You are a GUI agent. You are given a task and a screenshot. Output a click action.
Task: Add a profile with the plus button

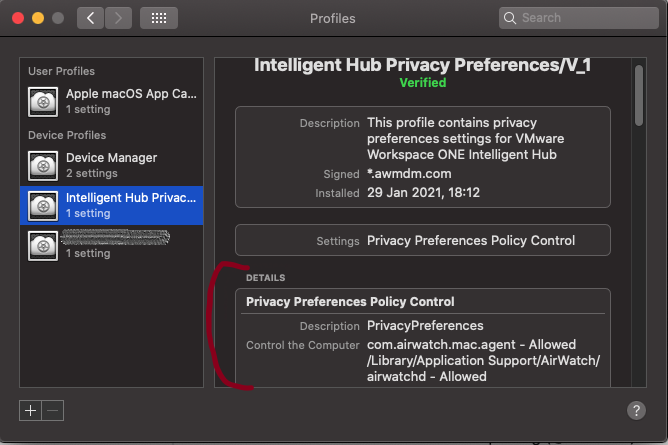(x=30, y=411)
